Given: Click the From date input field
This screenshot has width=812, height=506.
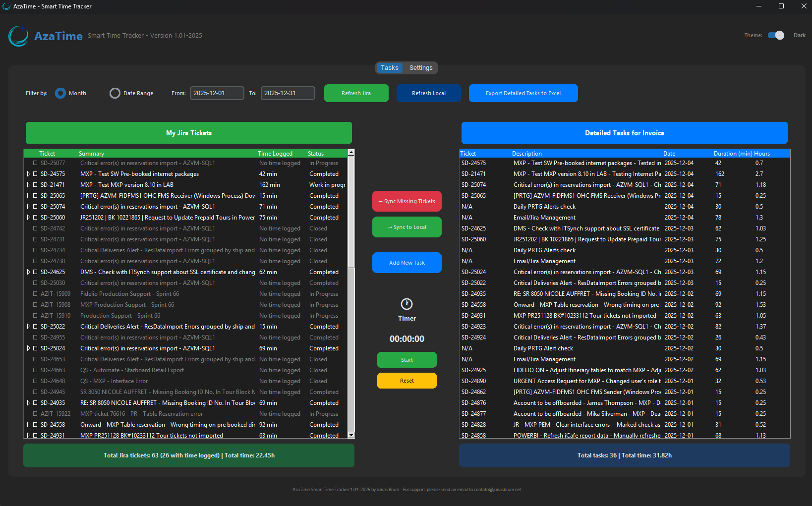Looking at the screenshot, I should [x=217, y=93].
